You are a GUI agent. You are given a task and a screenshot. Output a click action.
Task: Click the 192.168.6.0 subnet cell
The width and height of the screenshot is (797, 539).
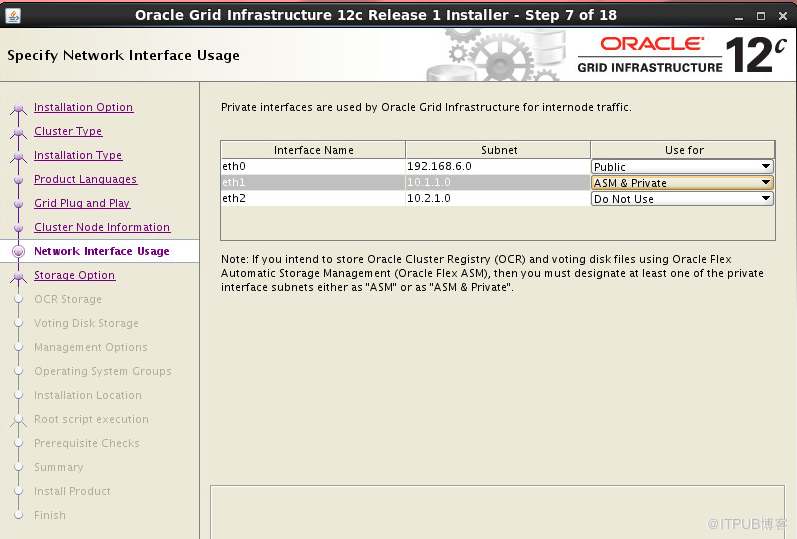498,166
